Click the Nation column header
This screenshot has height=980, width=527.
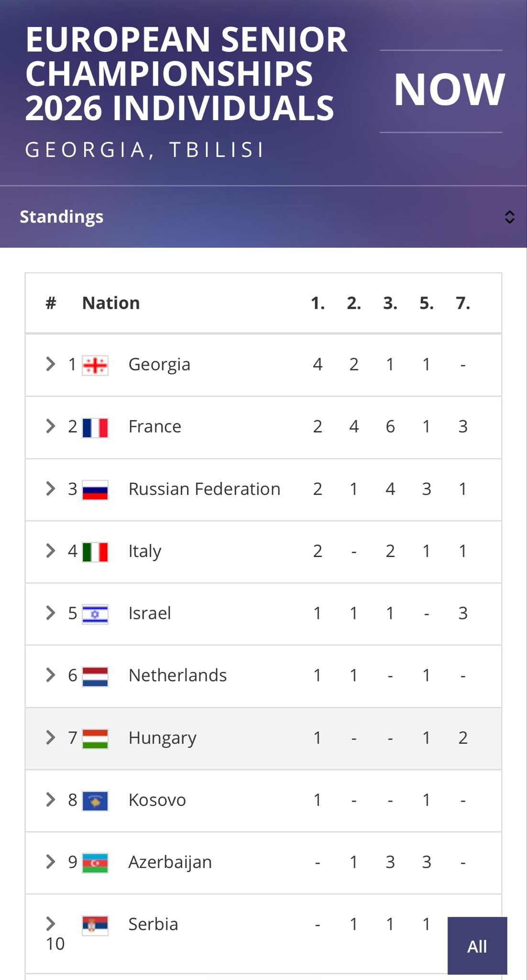pyautogui.click(x=111, y=303)
